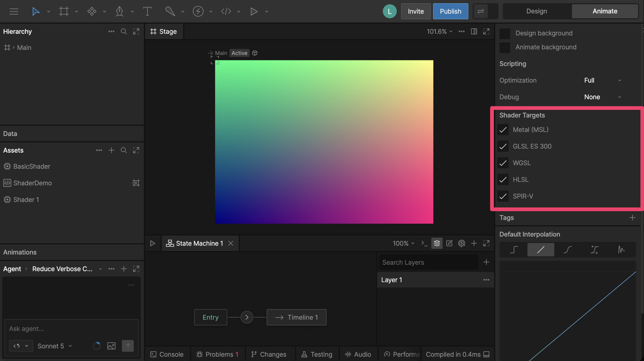Toggle split view on the Stage
Screen dimensions: 644x361
474,31
